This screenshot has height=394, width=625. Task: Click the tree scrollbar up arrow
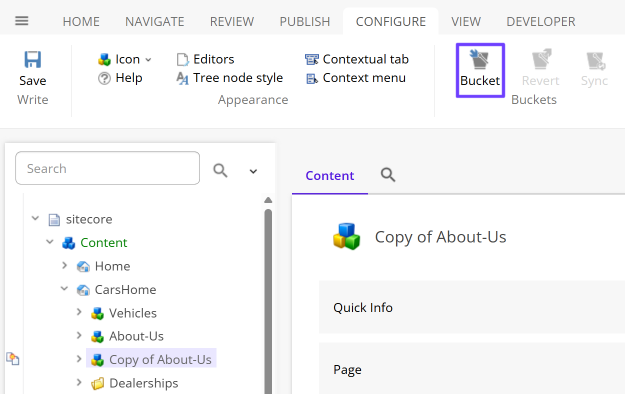268,200
